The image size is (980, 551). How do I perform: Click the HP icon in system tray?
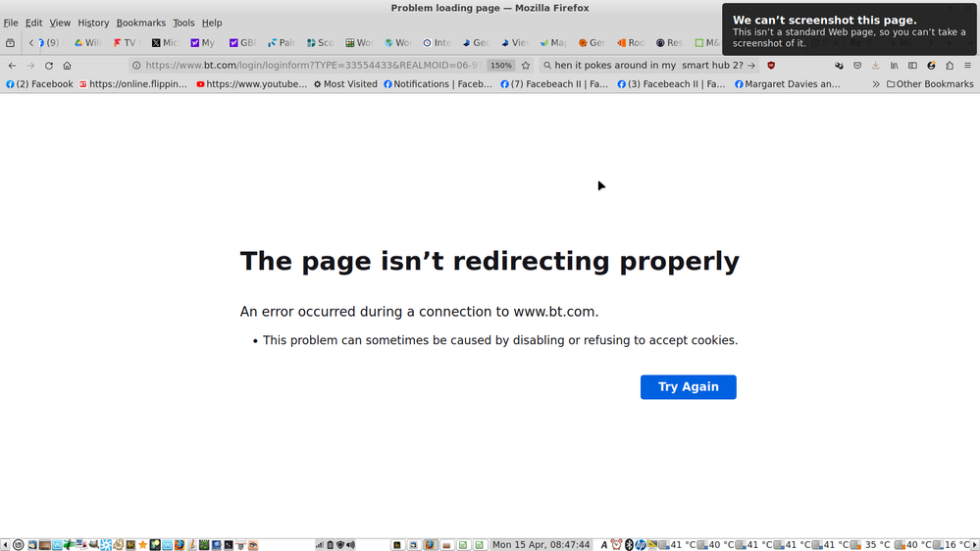coord(640,545)
